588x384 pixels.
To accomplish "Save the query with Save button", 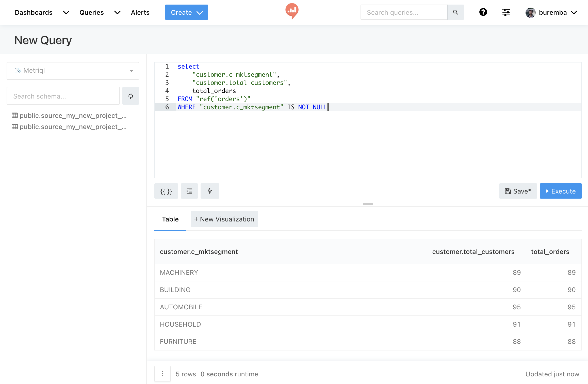I will pos(518,191).
